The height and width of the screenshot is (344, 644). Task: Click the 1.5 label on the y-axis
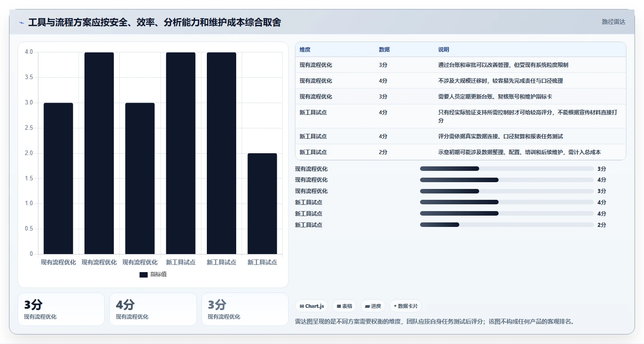(29, 178)
